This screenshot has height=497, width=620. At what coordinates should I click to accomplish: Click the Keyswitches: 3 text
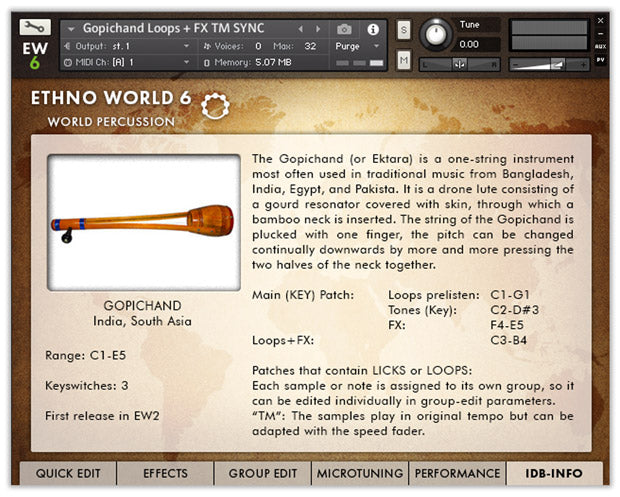point(87,386)
